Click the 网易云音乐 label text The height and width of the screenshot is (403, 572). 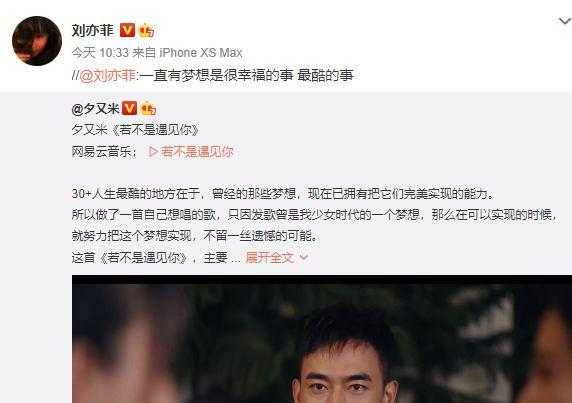(101, 152)
